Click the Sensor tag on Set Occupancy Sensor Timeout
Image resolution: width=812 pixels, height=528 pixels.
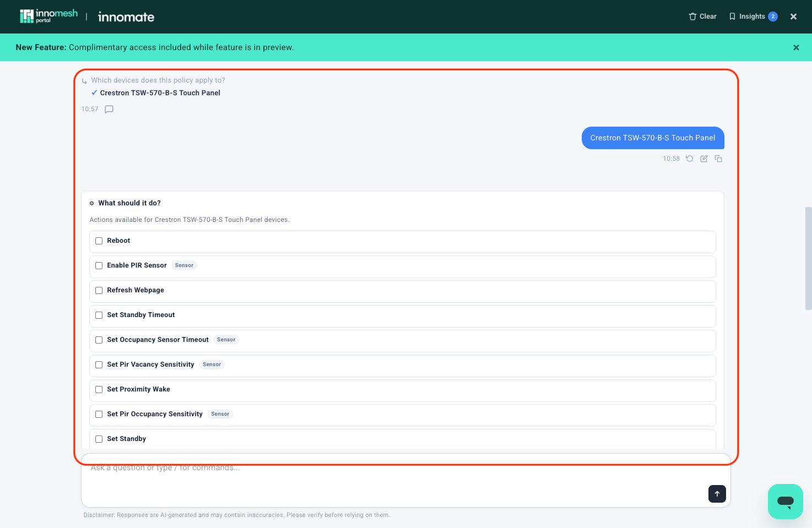226,340
